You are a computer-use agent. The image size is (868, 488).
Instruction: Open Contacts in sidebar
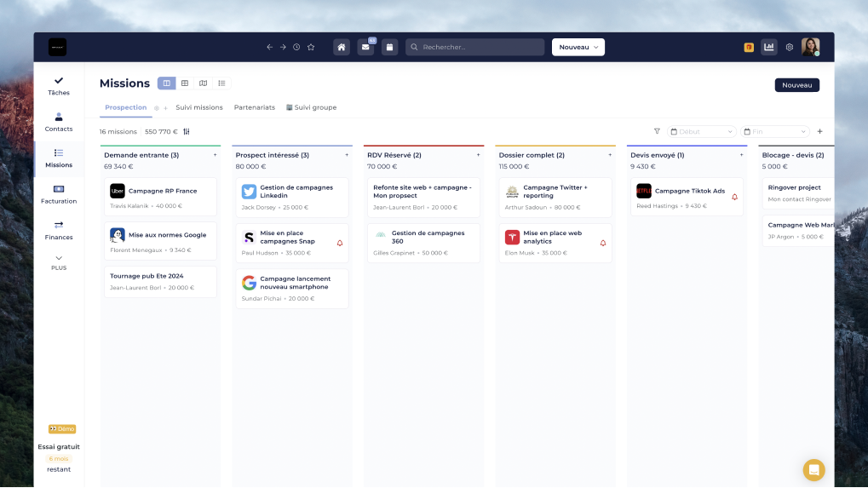click(x=59, y=123)
